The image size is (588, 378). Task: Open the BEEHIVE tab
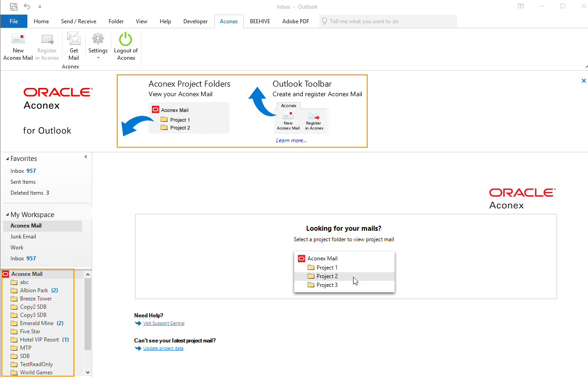tap(260, 21)
